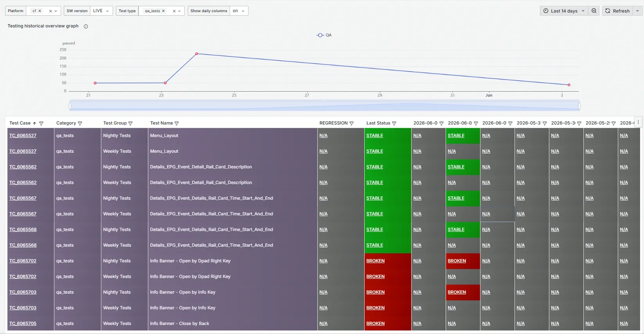Screen dimensions: 644x334
Task: Open TC_6065567 link in Nightly Tests row
Action: pos(23,198)
